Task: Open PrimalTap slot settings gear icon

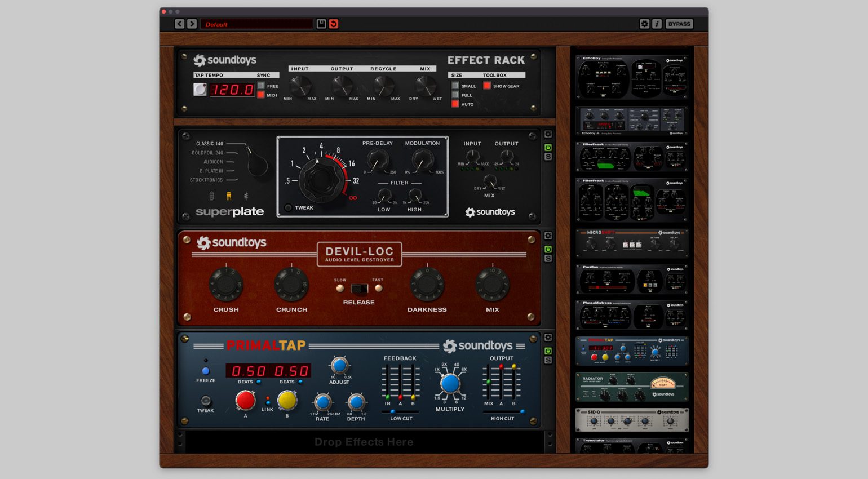Action: pyautogui.click(x=548, y=338)
